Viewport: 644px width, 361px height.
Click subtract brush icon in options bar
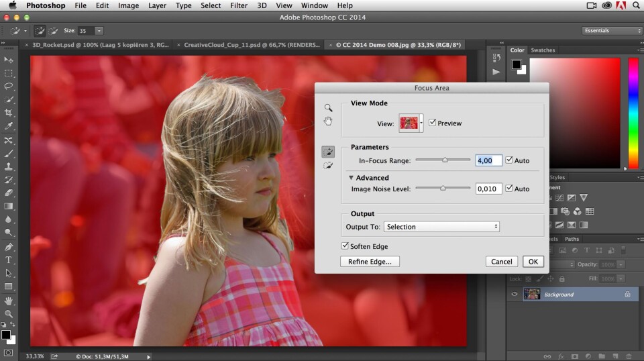54,31
